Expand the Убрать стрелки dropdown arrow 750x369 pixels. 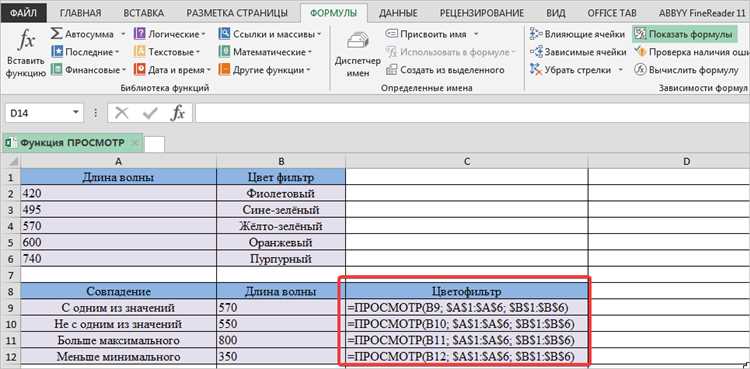coord(621,70)
